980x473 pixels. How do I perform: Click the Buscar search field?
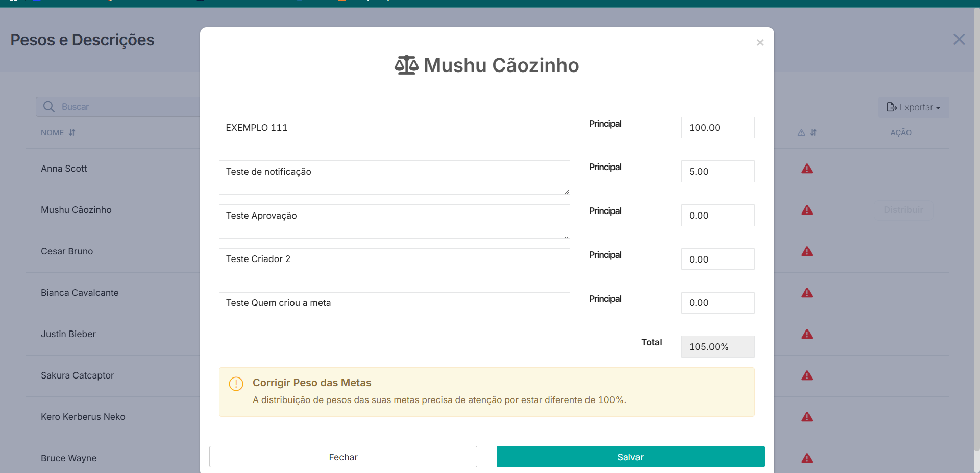tap(118, 107)
